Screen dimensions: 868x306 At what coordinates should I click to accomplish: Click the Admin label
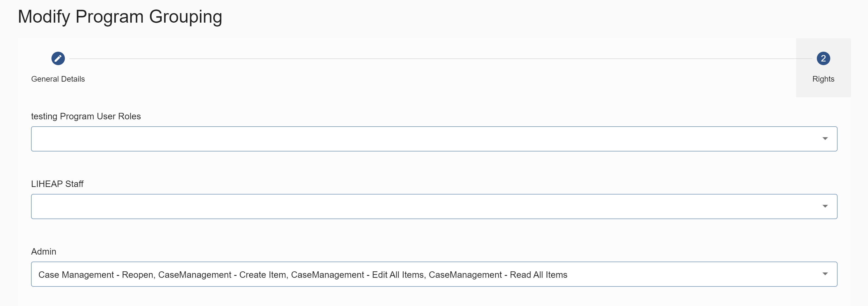(x=43, y=252)
